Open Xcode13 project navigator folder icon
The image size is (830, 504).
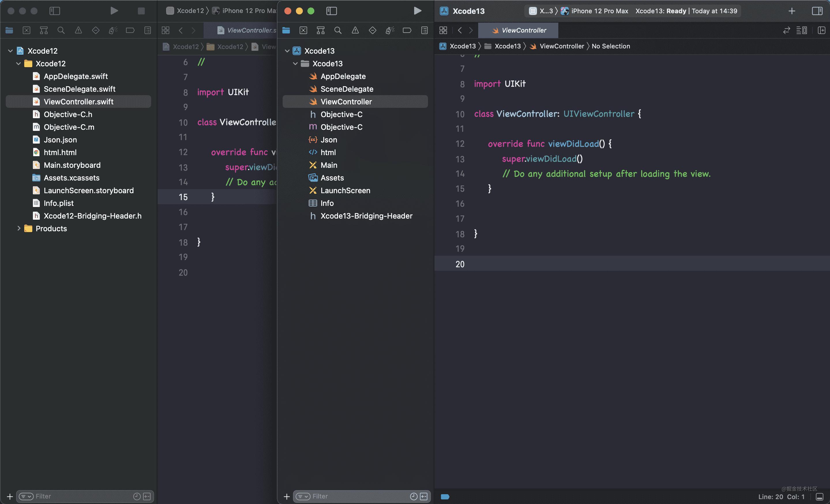click(x=286, y=30)
